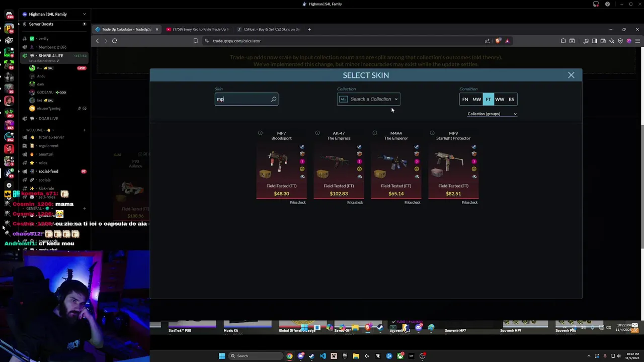This screenshot has height=362, width=644.
Task: Click Price check under AK-47 The Empress
Action: point(355,202)
